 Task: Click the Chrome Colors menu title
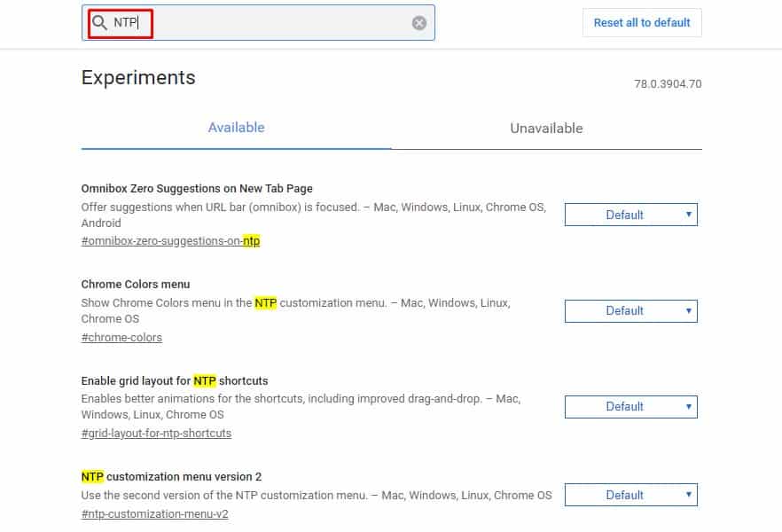[136, 285]
